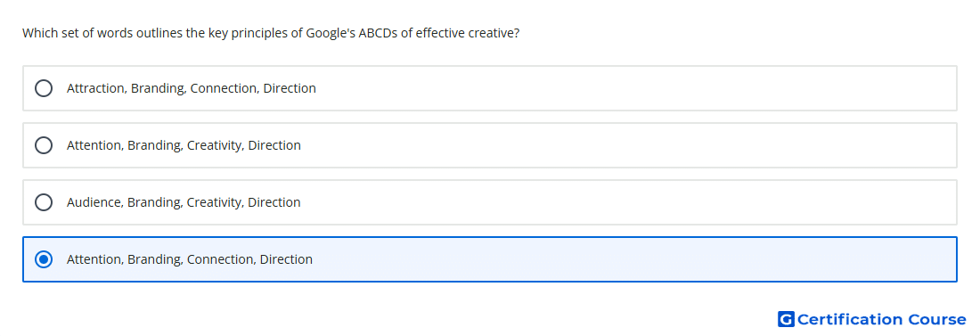
Task: Click the label 'Attraction, Branding, Connection, Direction'
Action: click(192, 88)
